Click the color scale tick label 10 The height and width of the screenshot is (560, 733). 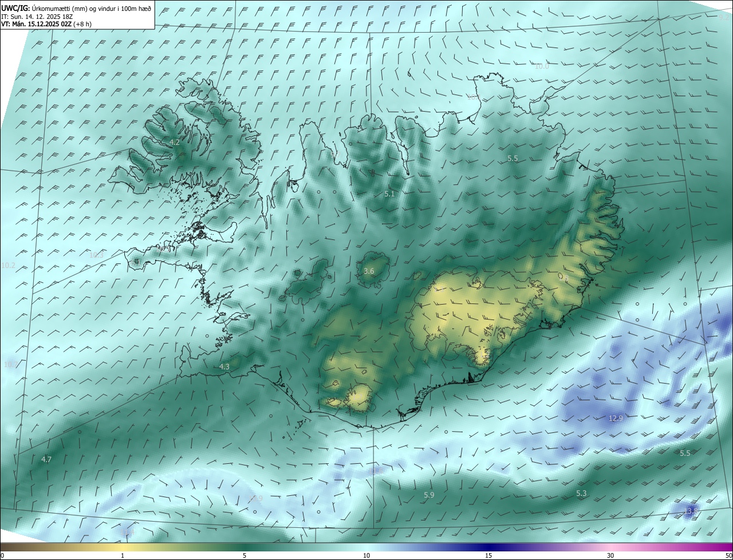pyautogui.click(x=366, y=556)
